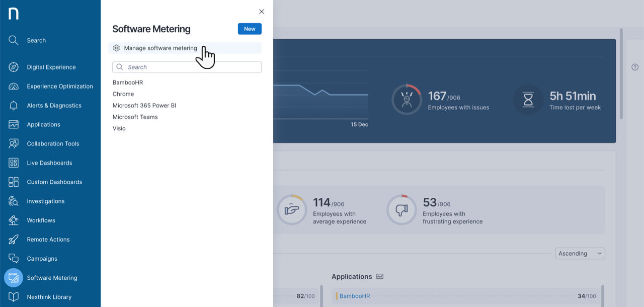Screen dimensions: 644x307
Task: Click the New button
Action: point(250,29)
